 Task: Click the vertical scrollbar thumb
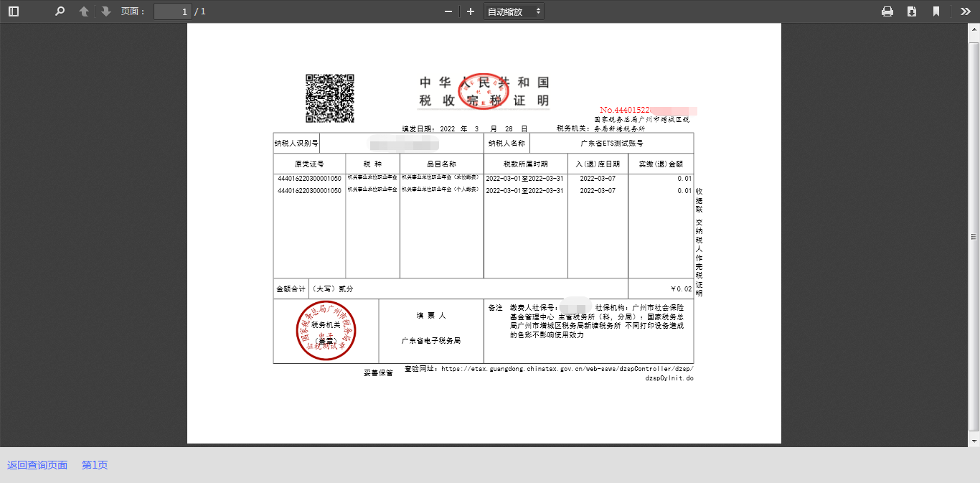pyautogui.click(x=974, y=236)
